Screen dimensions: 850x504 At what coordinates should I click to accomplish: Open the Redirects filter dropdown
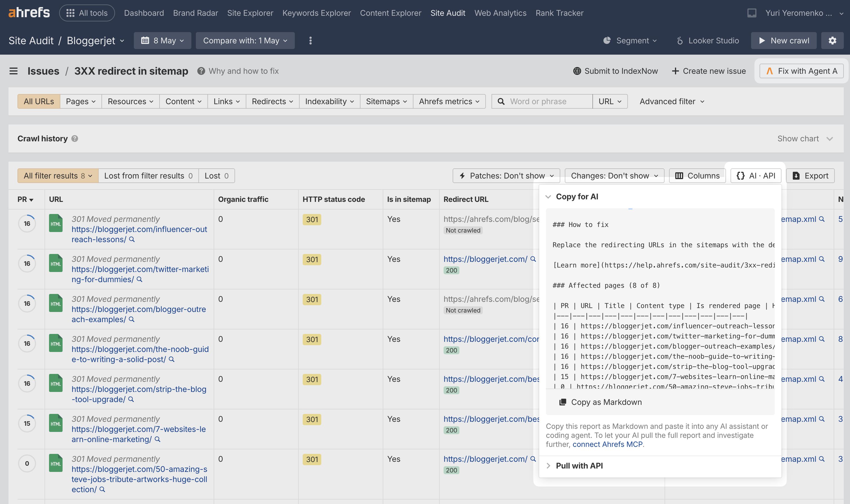click(x=273, y=101)
